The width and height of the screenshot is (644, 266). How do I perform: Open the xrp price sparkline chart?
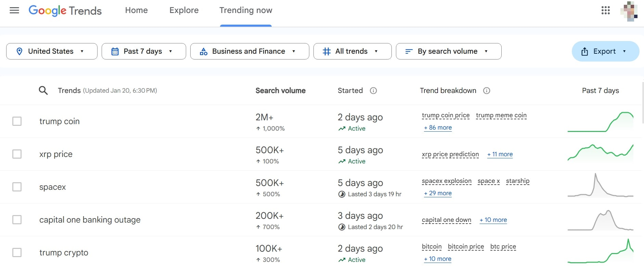pos(601,153)
